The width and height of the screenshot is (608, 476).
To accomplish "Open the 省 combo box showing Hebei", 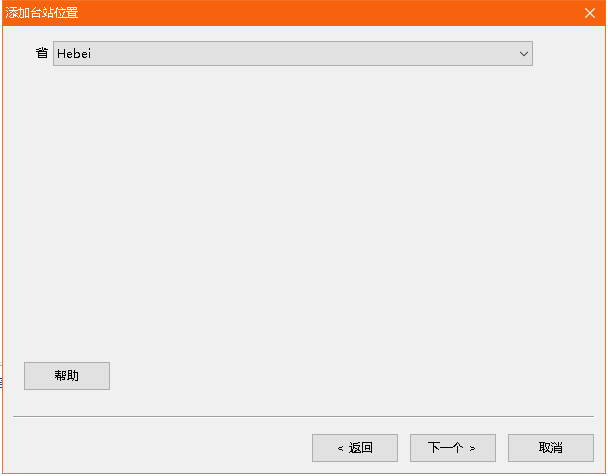I will pos(293,53).
